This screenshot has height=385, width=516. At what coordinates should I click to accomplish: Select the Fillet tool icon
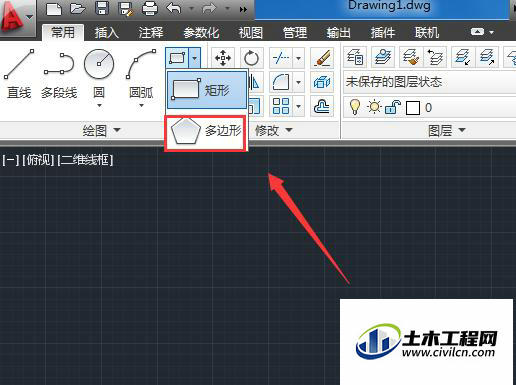(281, 82)
